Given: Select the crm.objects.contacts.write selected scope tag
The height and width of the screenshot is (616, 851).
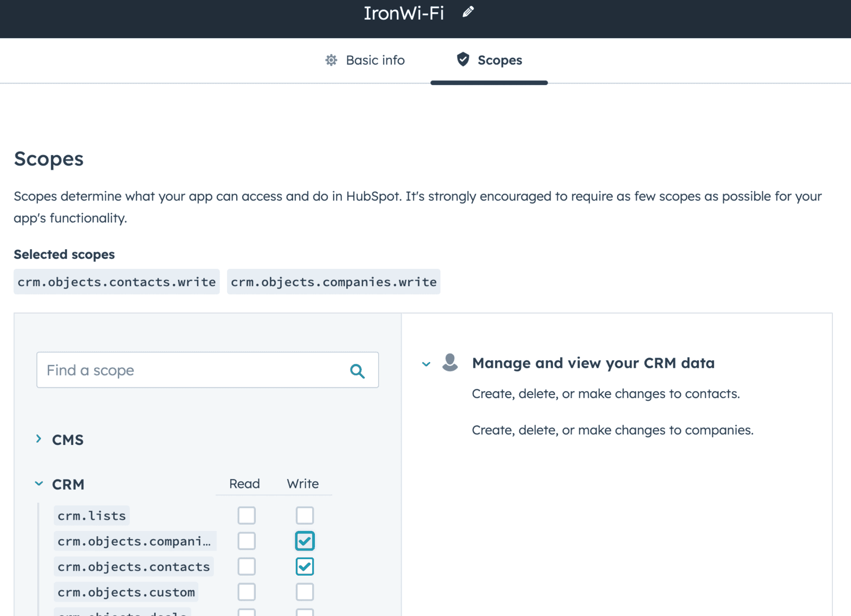Looking at the screenshot, I should pos(116,282).
